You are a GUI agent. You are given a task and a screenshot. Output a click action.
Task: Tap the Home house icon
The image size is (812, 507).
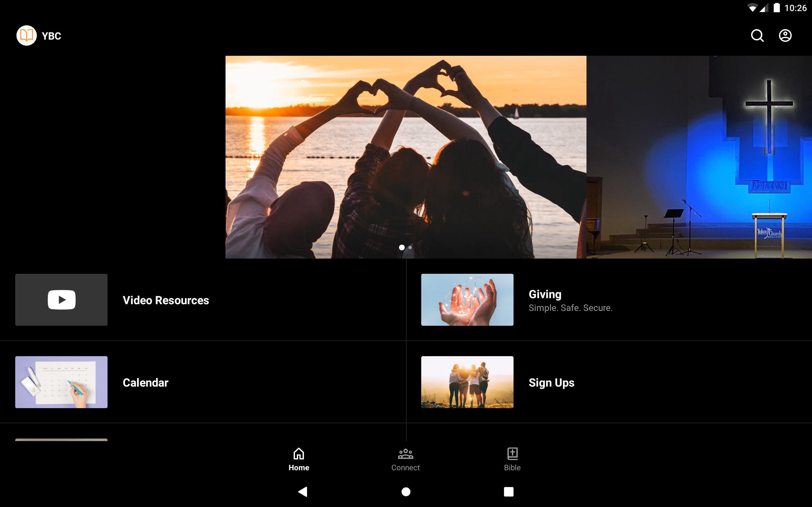tap(298, 454)
